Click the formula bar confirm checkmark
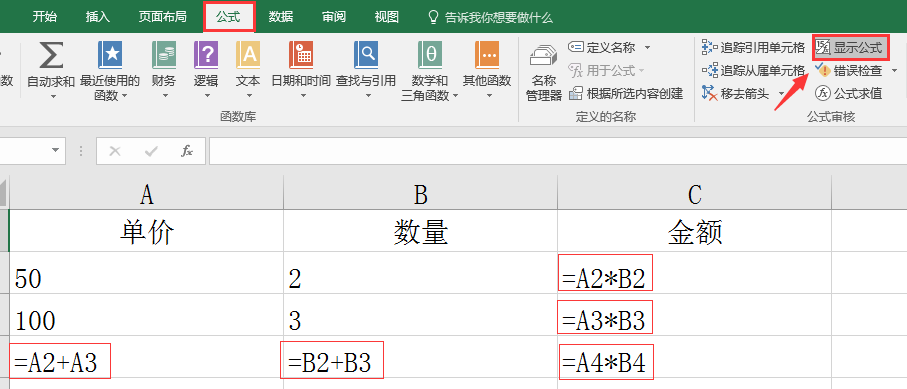This screenshot has height=389, width=907. click(151, 151)
